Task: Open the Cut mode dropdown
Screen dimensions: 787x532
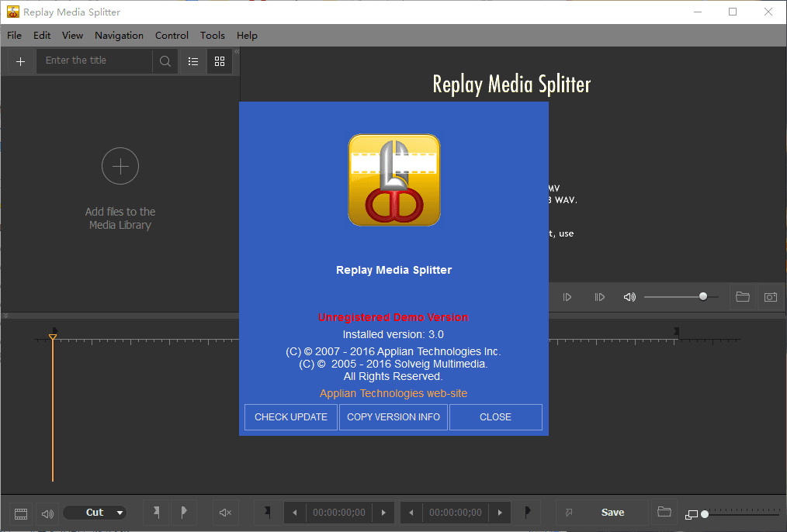Action: [95, 513]
